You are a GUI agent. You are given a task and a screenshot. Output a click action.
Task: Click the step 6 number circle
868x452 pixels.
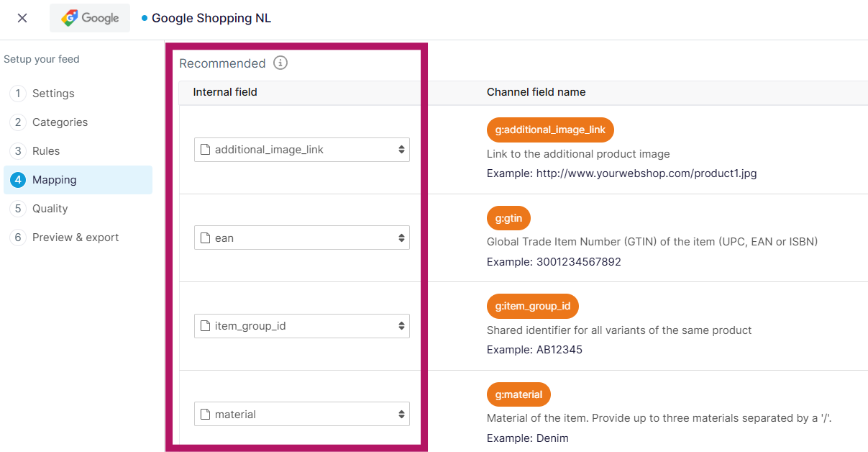coord(18,238)
